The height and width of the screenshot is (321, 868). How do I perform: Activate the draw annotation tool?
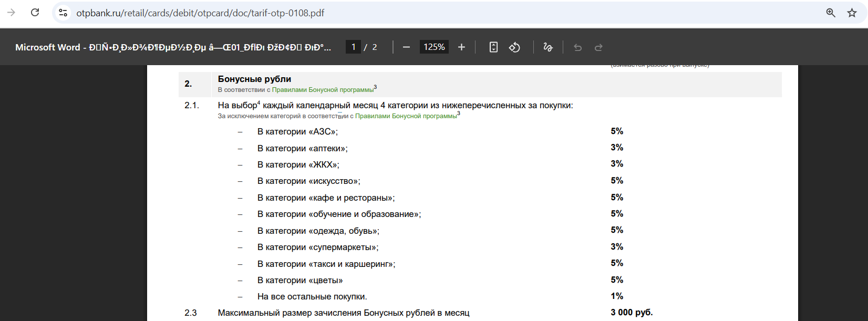click(x=548, y=47)
